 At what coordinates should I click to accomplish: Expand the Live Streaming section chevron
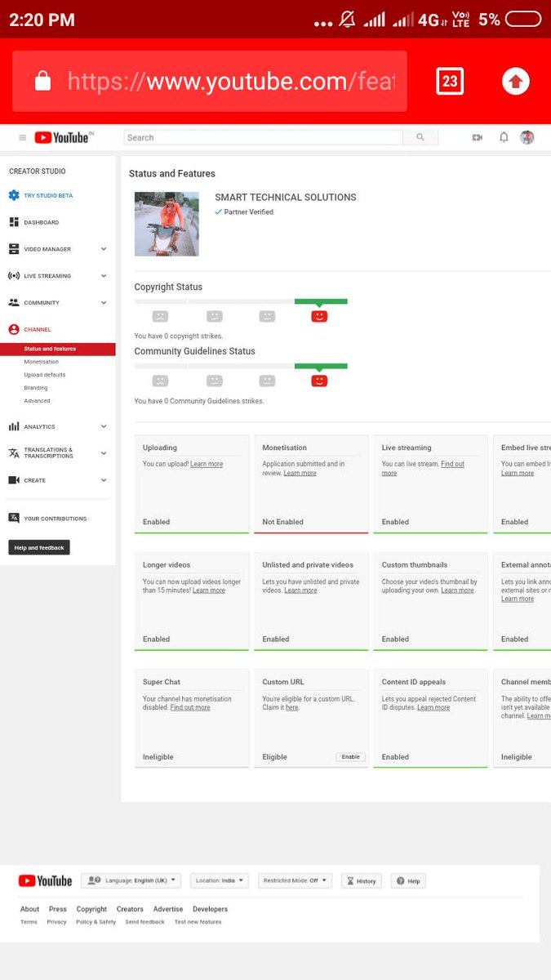tap(104, 276)
